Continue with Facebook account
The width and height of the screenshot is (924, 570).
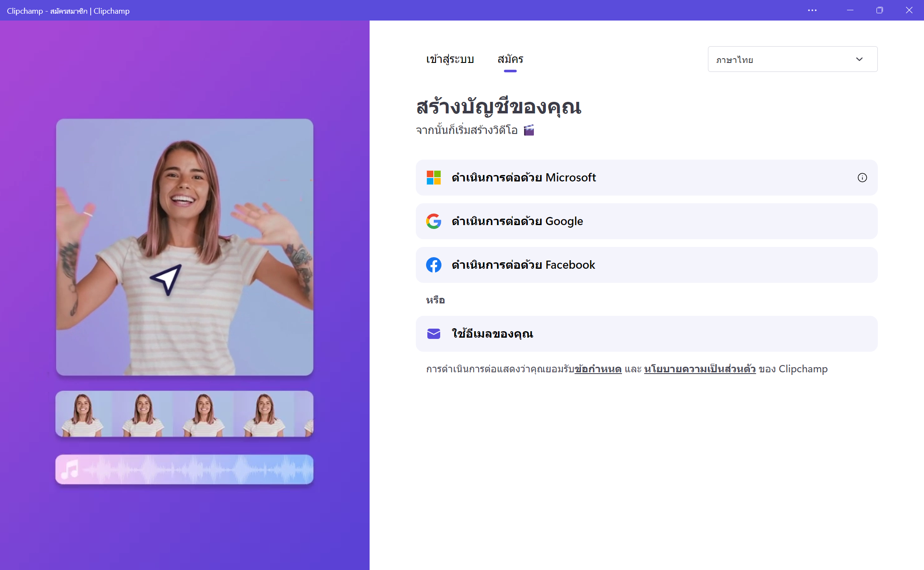(646, 265)
